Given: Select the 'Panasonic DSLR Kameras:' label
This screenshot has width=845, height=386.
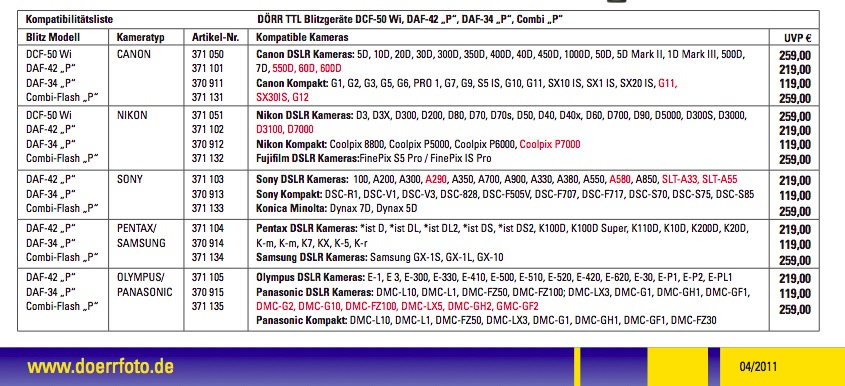Looking at the screenshot, I should [315, 292].
